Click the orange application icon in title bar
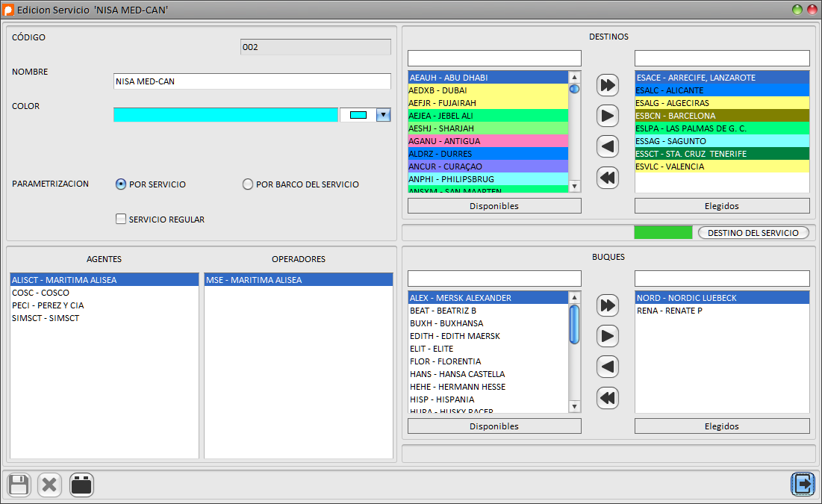This screenshot has width=822, height=504. point(8,10)
